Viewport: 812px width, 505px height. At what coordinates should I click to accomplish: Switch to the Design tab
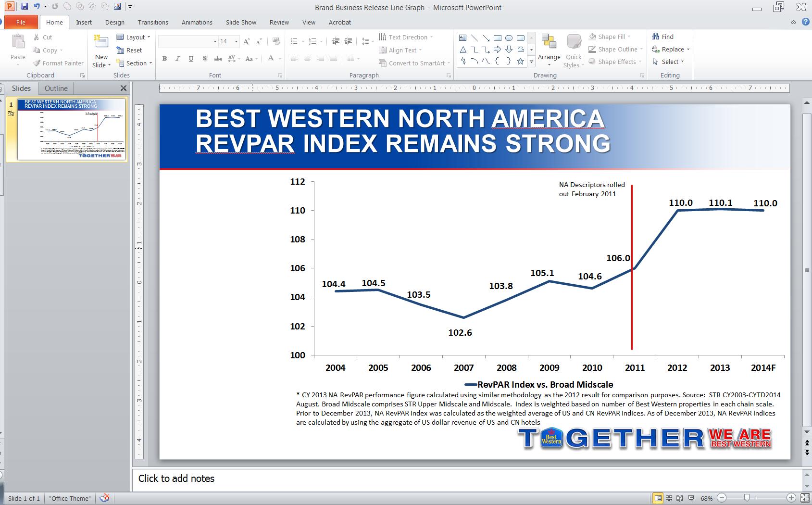[115, 22]
